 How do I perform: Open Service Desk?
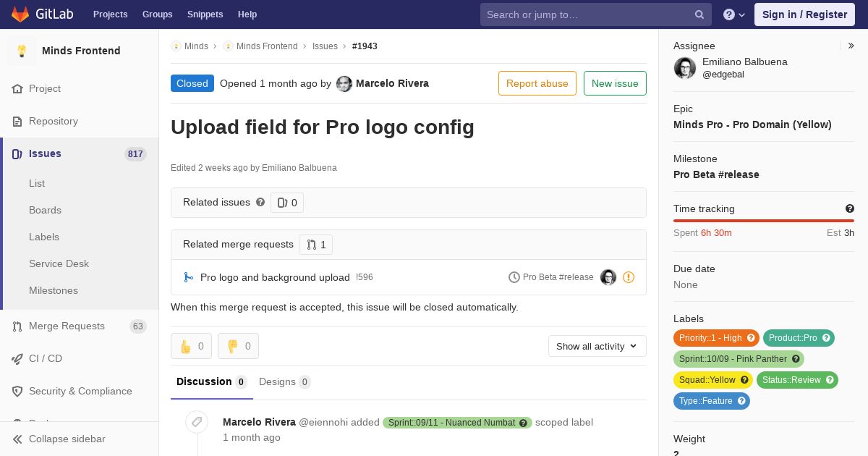[59, 263]
